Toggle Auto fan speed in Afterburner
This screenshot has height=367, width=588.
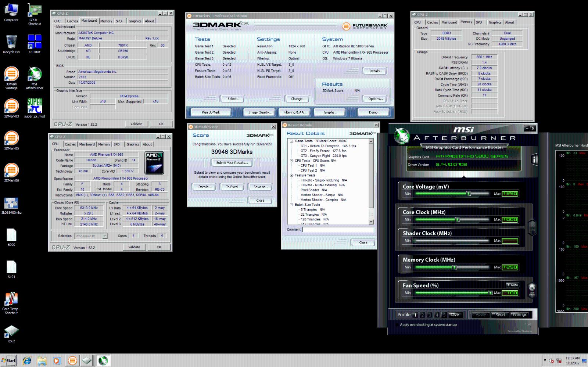pyautogui.click(x=512, y=285)
